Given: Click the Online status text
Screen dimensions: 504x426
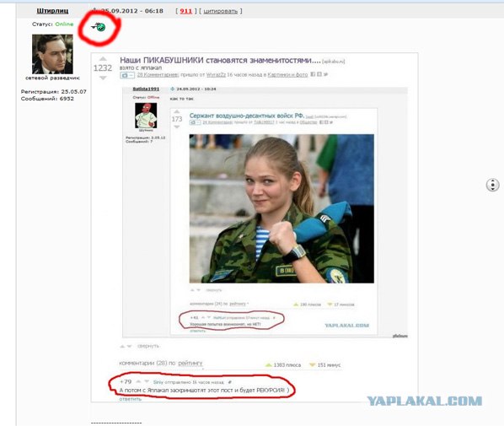Looking at the screenshot, I should pyautogui.click(x=64, y=24).
